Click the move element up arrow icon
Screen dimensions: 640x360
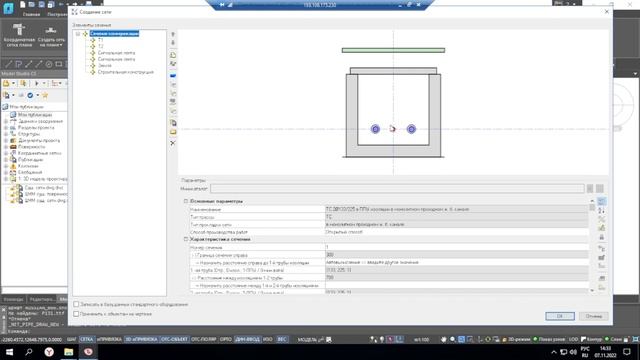click(173, 35)
